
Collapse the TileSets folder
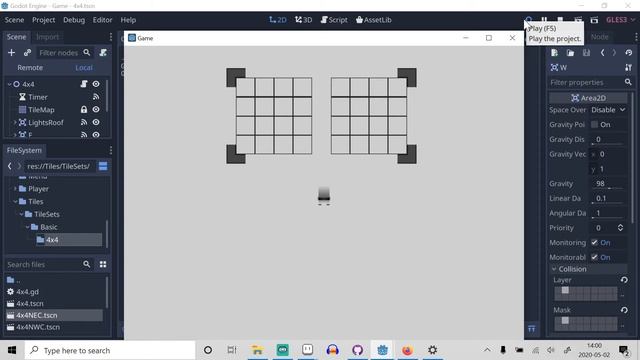click(x=21, y=214)
